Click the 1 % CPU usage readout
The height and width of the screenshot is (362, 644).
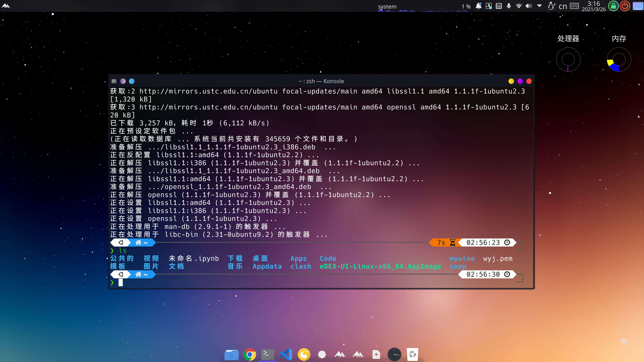coord(466,7)
